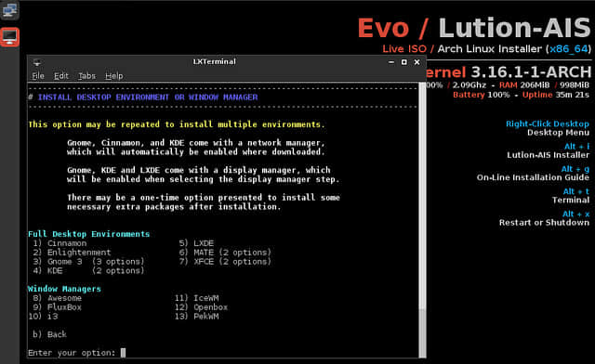
Task: Click the network computers icon in sidebar
Action: (9, 10)
